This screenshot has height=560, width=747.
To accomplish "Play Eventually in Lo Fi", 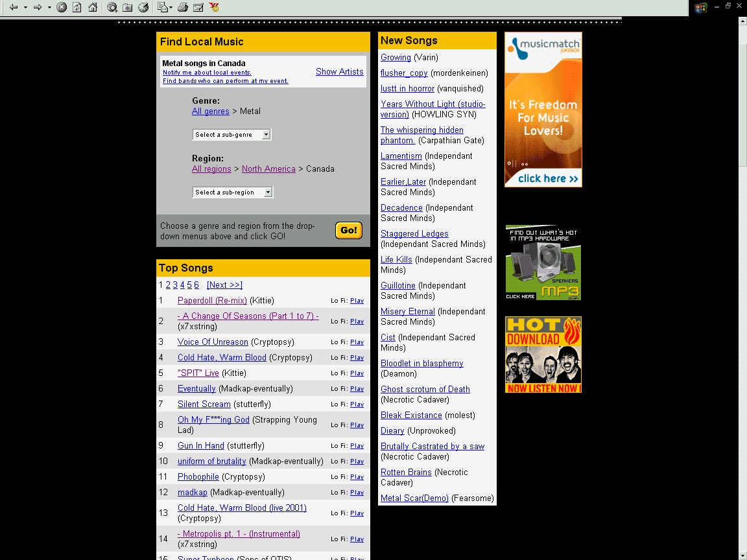I will [x=357, y=389].
